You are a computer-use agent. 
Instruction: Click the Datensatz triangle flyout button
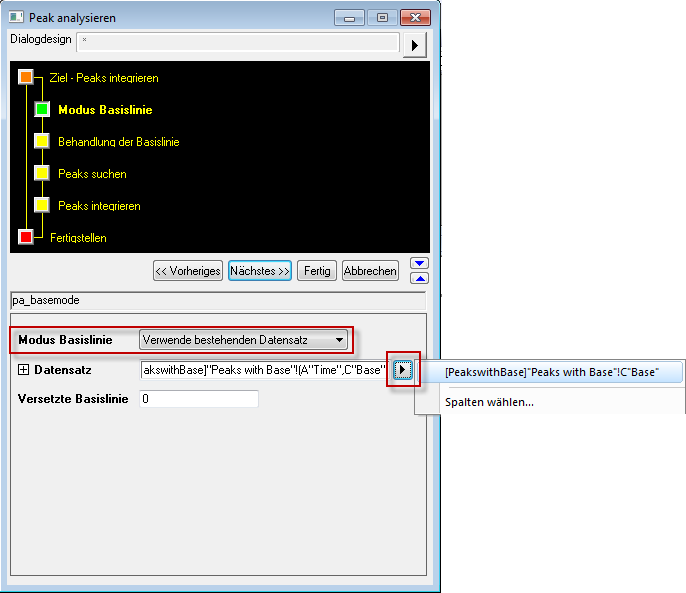(x=402, y=370)
